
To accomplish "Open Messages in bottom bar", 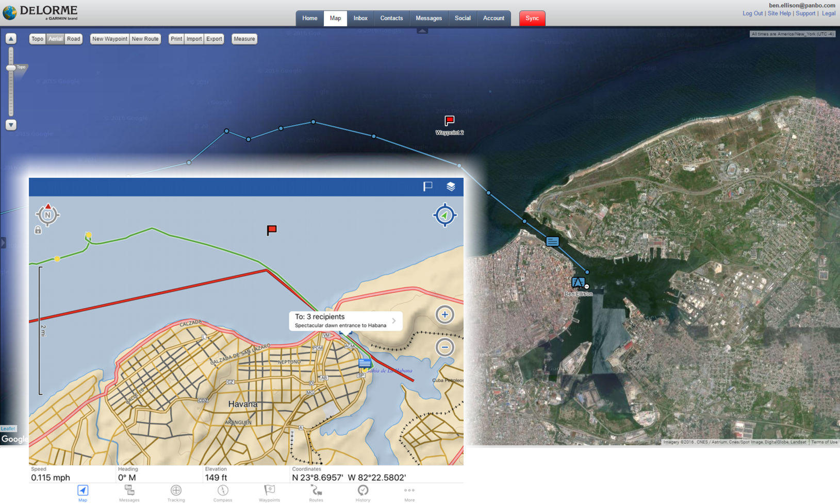I will [x=129, y=493].
